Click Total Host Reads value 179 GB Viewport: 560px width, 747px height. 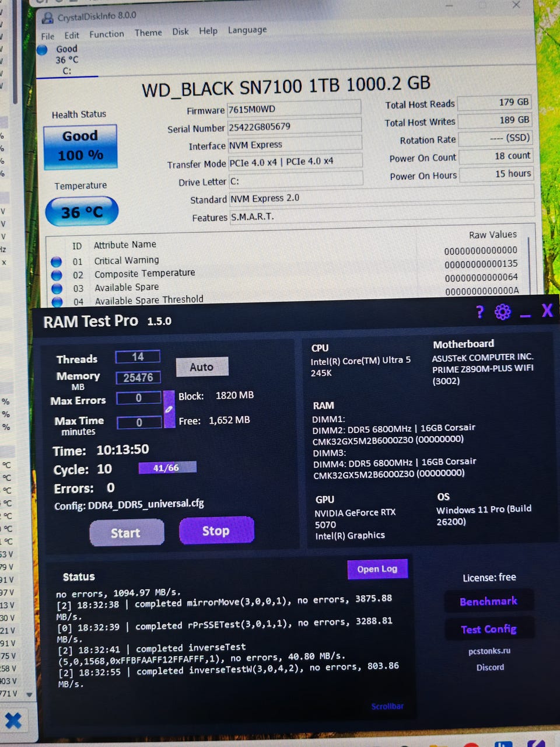[x=495, y=103]
